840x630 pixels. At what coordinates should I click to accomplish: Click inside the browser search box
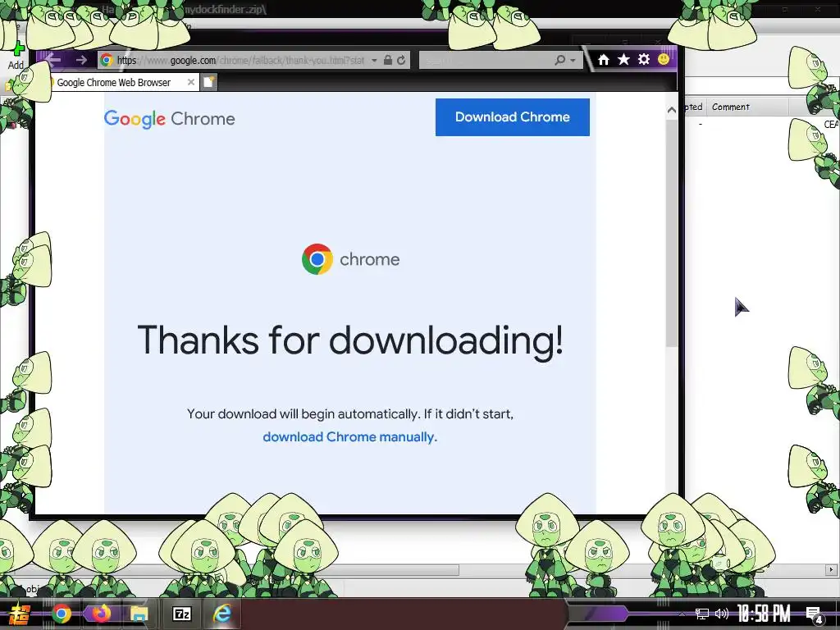click(x=486, y=60)
